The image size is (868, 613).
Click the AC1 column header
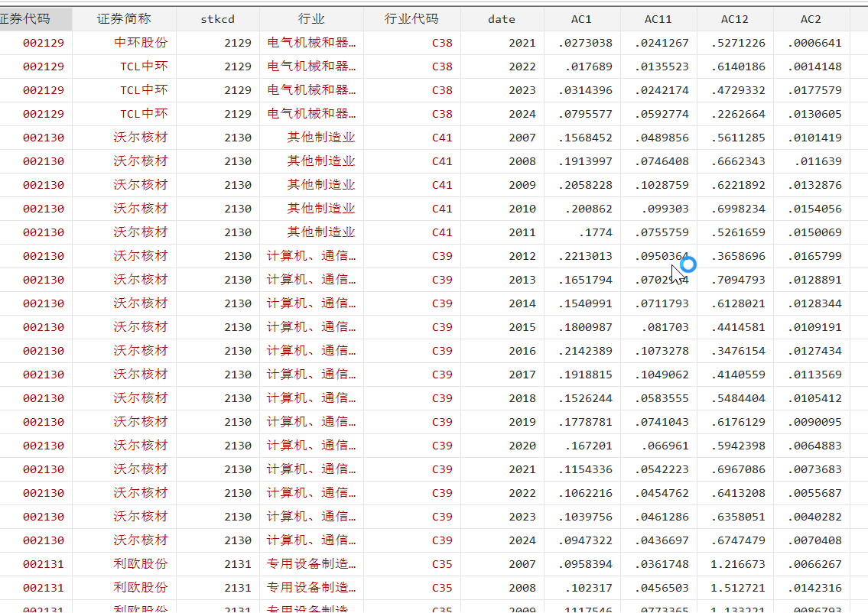coord(582,19)
